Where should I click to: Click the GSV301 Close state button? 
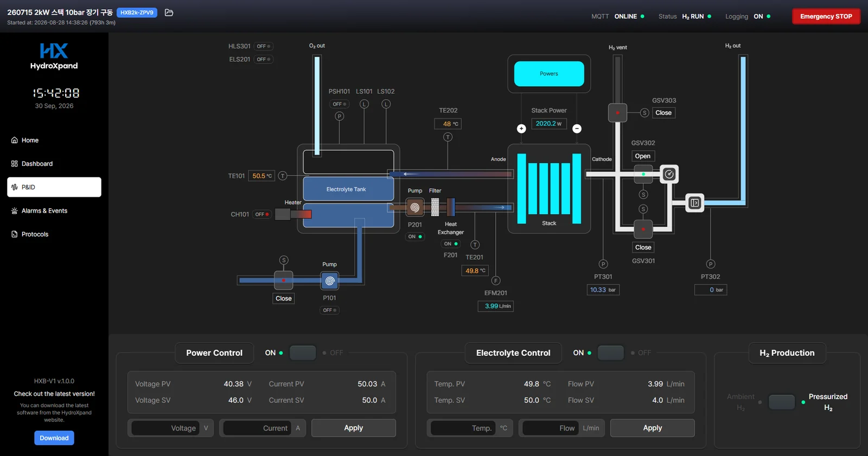(643, 247)
